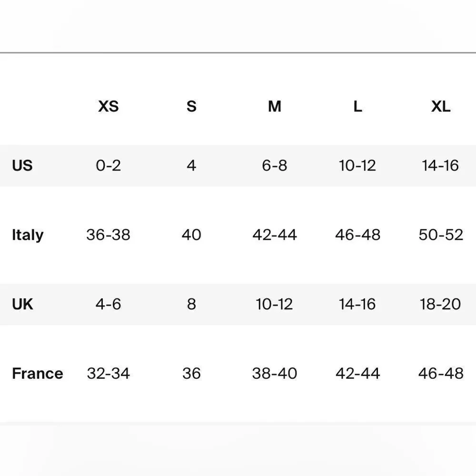This screenshot has width=476, height=476.
Task: Click the US XS value 0-2
Action: [x=108, y=166]
